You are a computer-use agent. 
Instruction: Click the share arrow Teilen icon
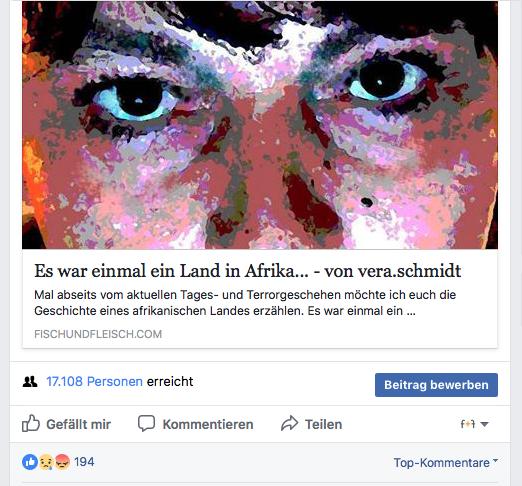tap(289, 423)
